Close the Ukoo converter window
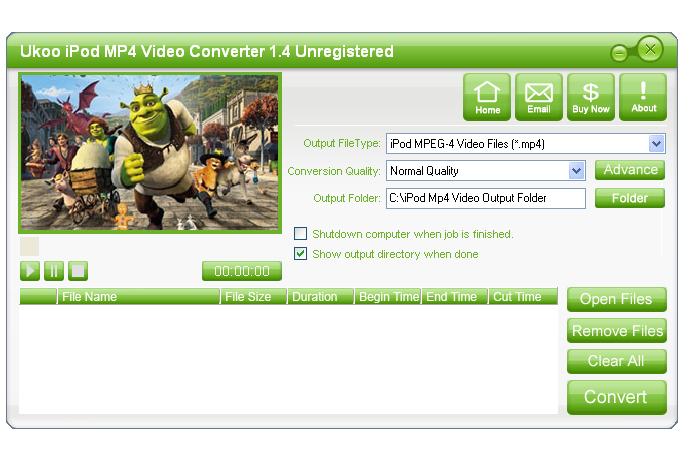Image resolution: width=690 pixels, height=454 pixels. (x=650, y=49)
